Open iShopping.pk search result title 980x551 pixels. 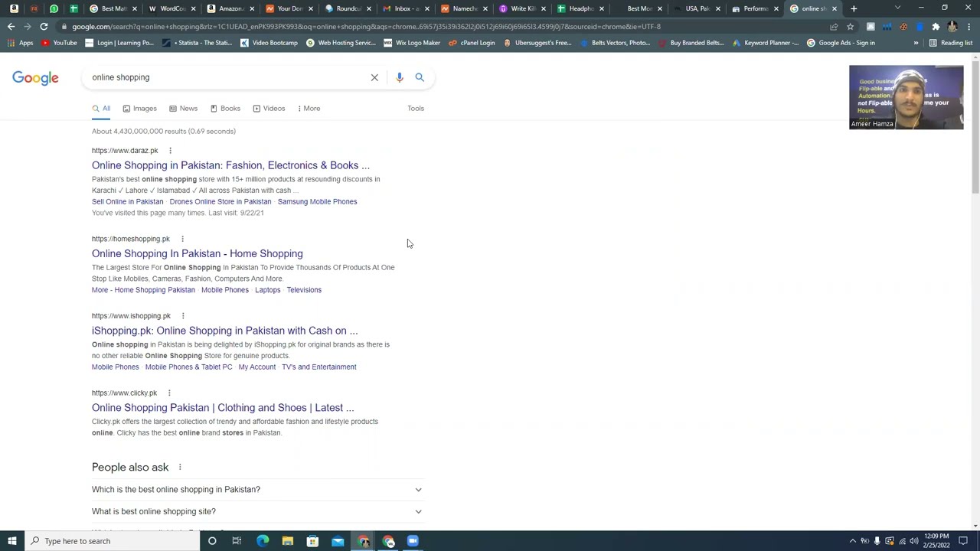224,331
